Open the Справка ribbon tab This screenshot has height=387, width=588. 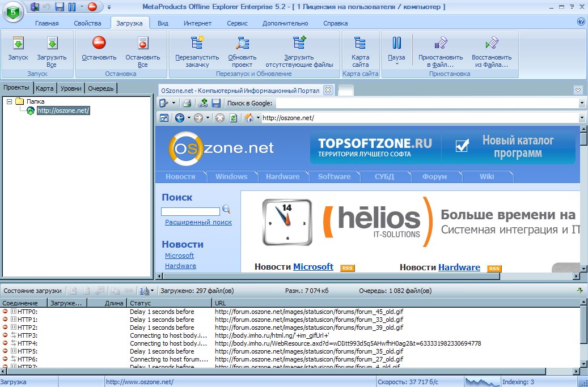336,23
